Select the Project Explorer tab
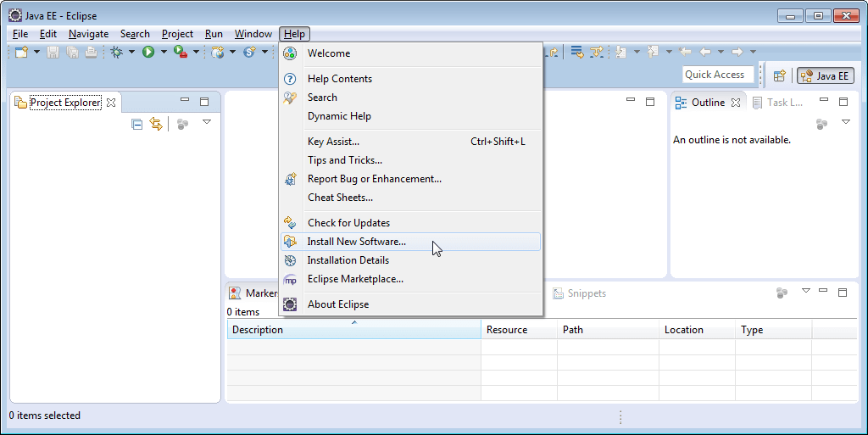 click(x=64, y=103)
